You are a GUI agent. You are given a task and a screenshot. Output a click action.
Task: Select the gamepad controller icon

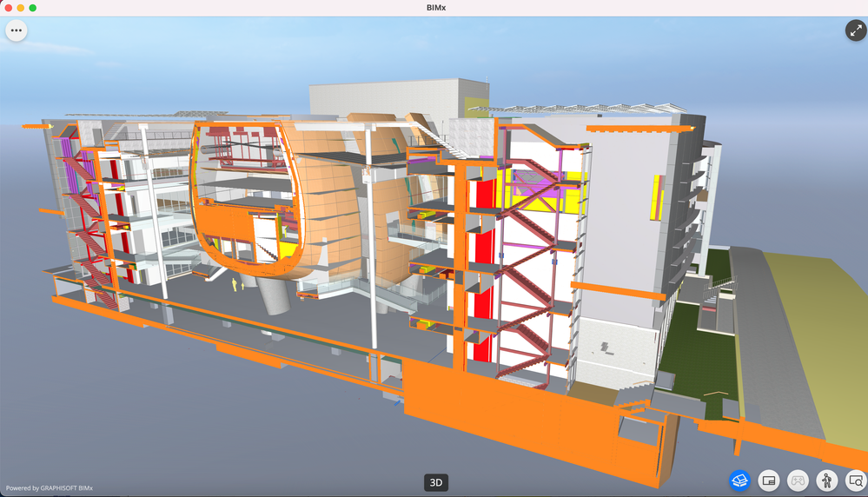(798, 480)
